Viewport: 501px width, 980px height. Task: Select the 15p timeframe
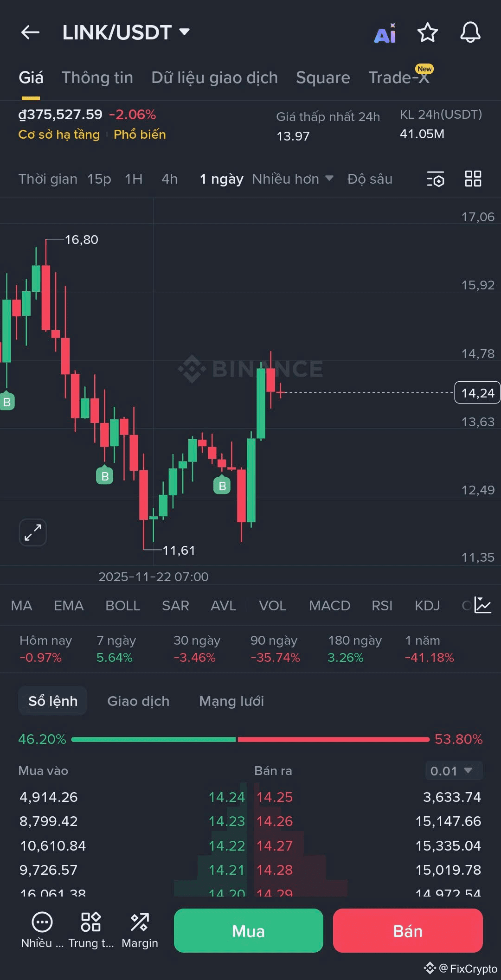click(99, 179)
